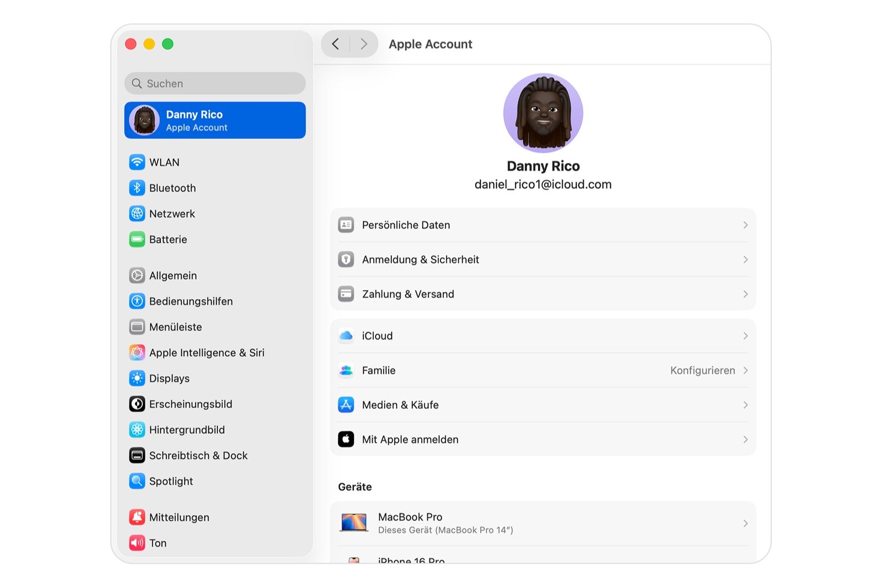Select Displays in the sidebar
The height and width of the screenshot is (588, 882).
pyautogui.click(x=169, y=379)
